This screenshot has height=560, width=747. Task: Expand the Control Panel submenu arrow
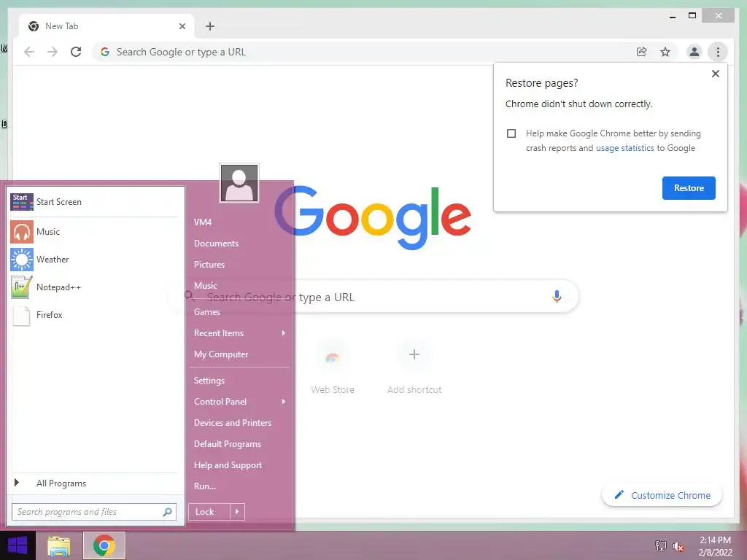click(284, 402)
